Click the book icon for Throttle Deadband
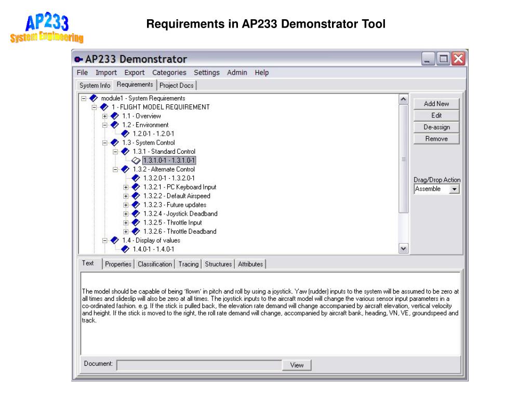532x399 pixels. pos(136,231)
